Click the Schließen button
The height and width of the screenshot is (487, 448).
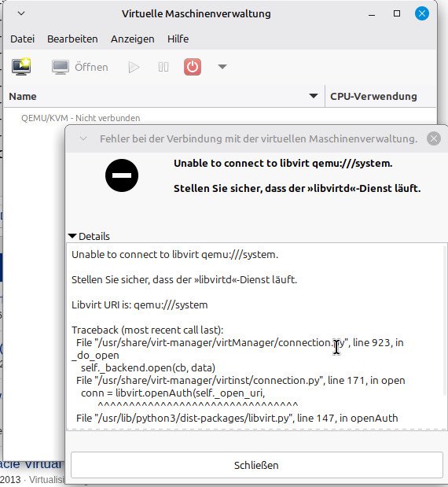[x=256, y=465]
